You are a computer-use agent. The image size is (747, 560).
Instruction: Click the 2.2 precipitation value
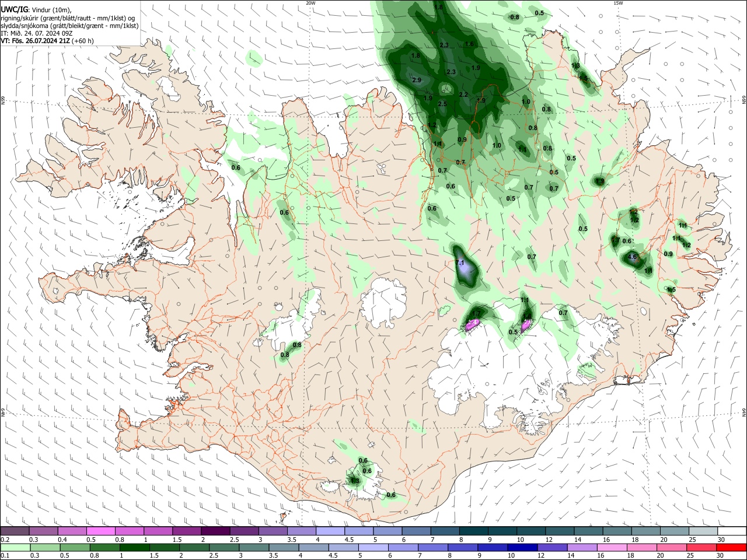[x=464, y=94]
